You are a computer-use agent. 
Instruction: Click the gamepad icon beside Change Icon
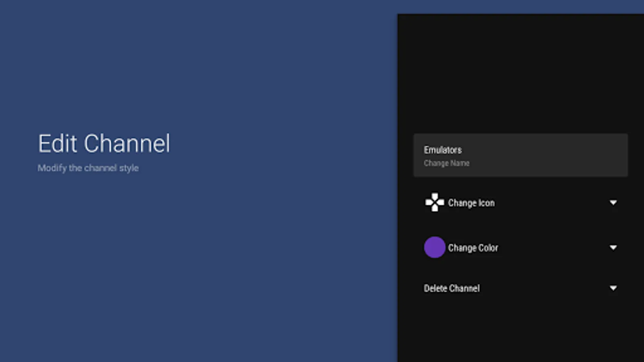coord(435,202)
